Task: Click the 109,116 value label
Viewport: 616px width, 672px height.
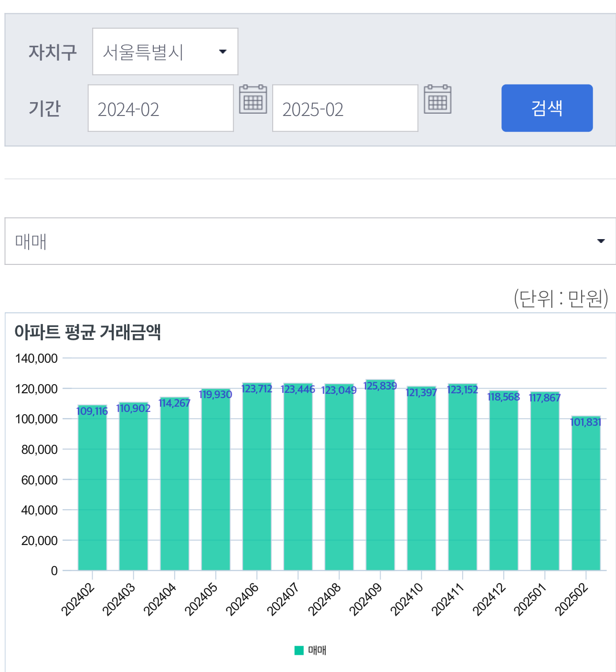Action: click(x=92, y=411)
